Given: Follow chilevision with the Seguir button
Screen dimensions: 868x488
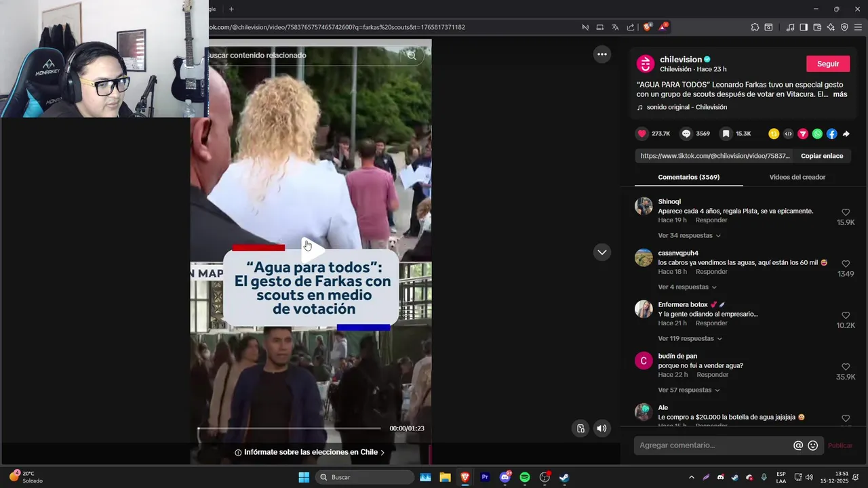Looking at the screenshot, I should point(827,64).
